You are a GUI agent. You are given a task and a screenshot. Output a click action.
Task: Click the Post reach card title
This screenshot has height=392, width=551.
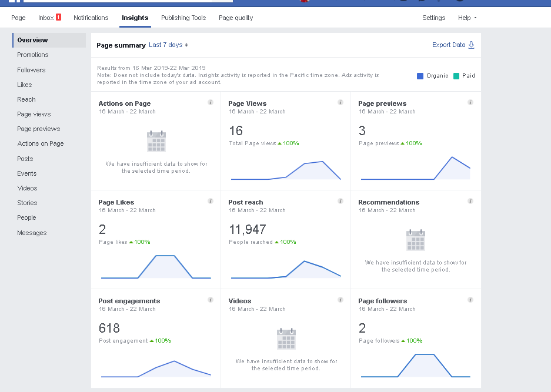[x=246, y=202]
